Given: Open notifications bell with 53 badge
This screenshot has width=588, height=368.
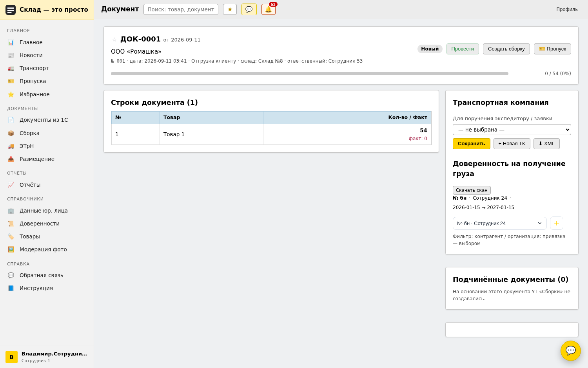Looking at the screenshot, I should [269, 9].
